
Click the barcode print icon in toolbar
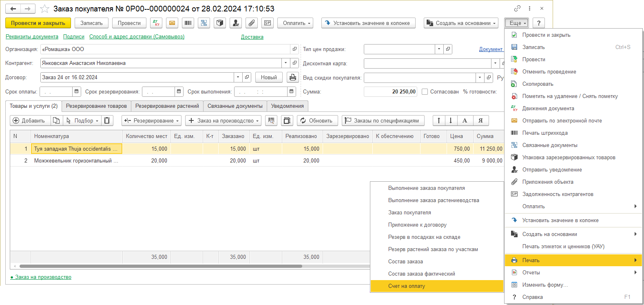[188, 23]
